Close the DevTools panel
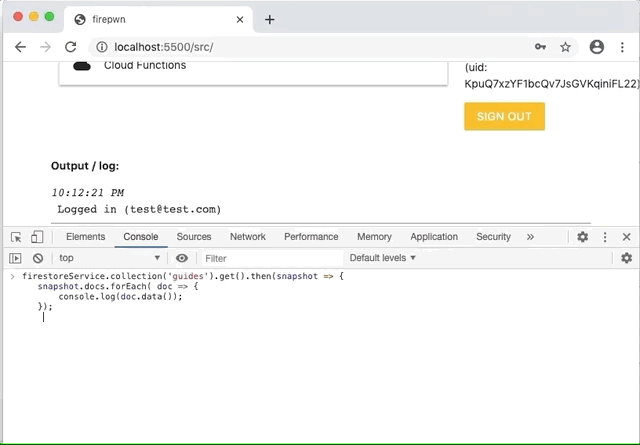640x445 pixels. point(627,237)
